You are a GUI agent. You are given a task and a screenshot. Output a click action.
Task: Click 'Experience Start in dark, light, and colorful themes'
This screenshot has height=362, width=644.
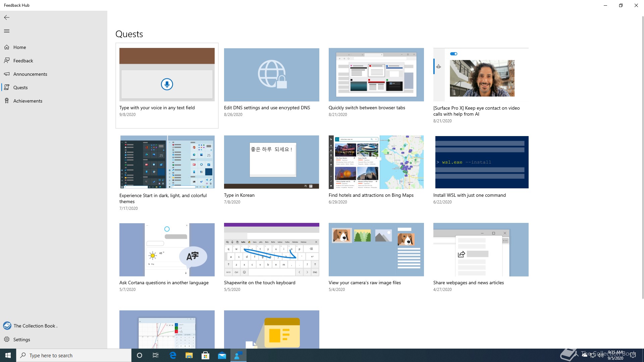click(x=163, y=198)
